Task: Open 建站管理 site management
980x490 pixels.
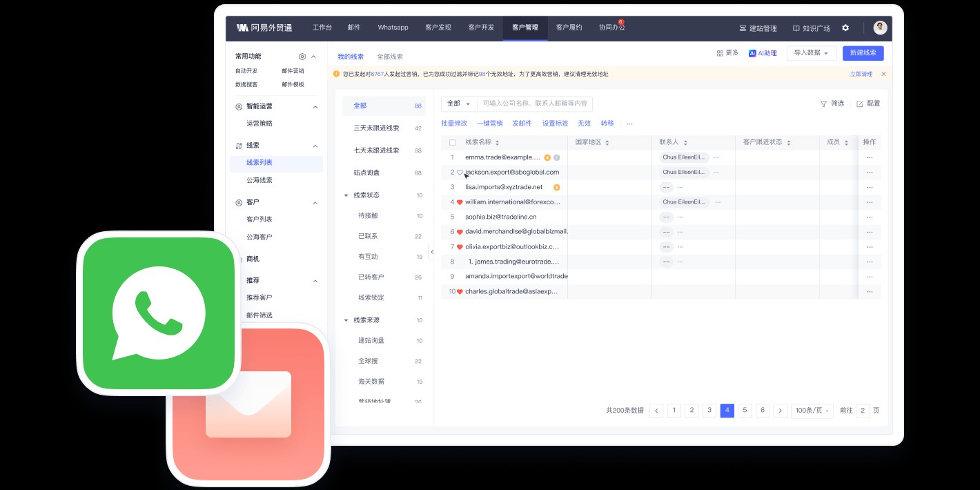Action: 758,28
